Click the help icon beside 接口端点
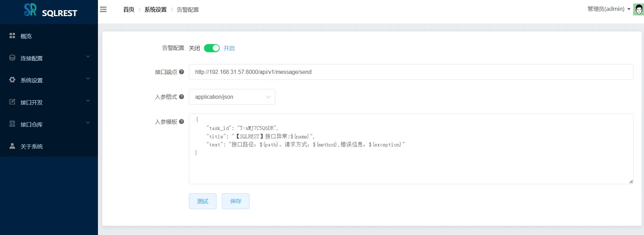The height and width of the screenshot is (235, 644). (182, 72)
